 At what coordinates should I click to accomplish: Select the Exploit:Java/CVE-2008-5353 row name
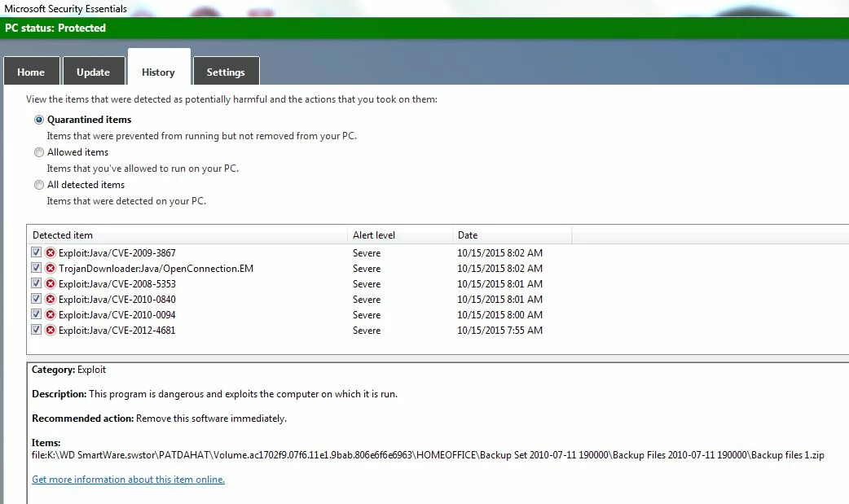click(117, 283)
